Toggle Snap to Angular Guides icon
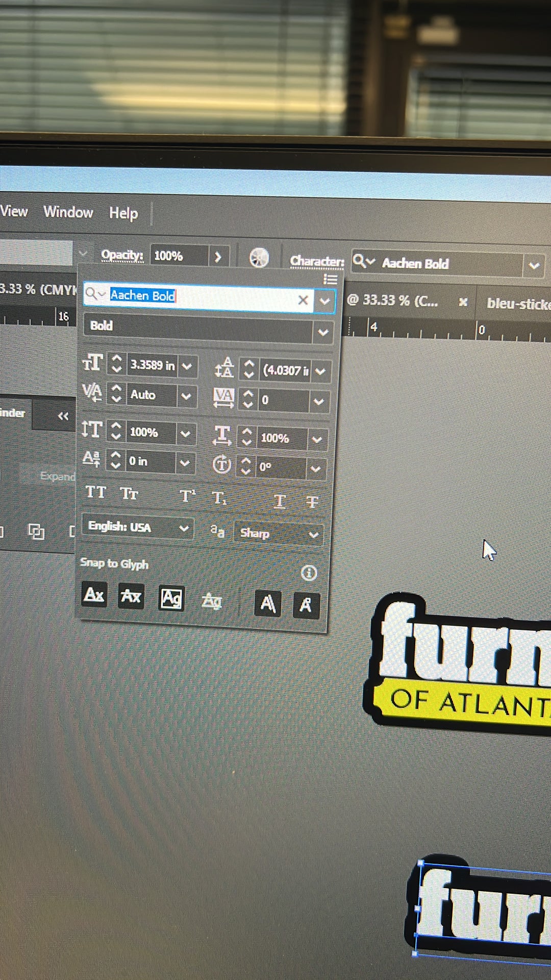The height and width of the screenshot is (980, 551). point(268,604)
